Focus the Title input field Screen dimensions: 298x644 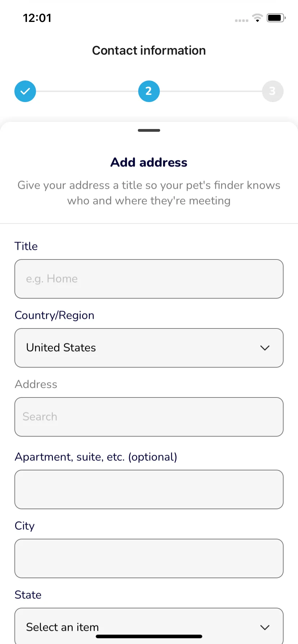[x=149, y=279]
